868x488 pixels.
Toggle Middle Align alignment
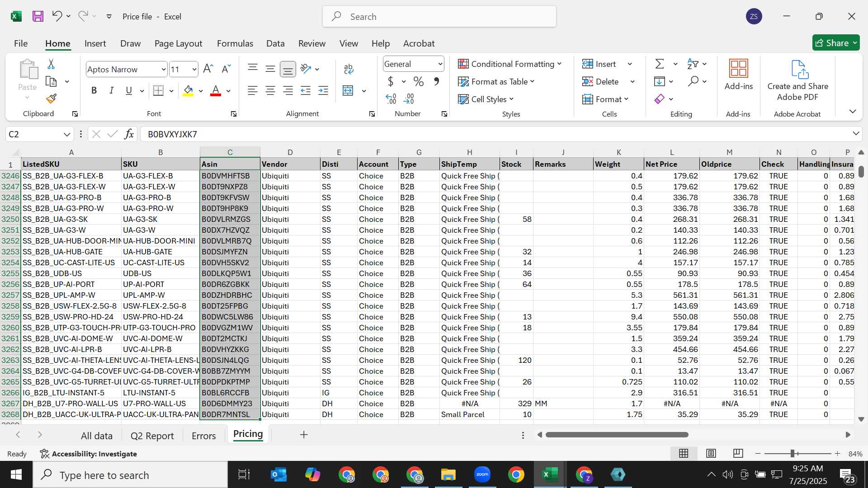(x=270, y=69)
